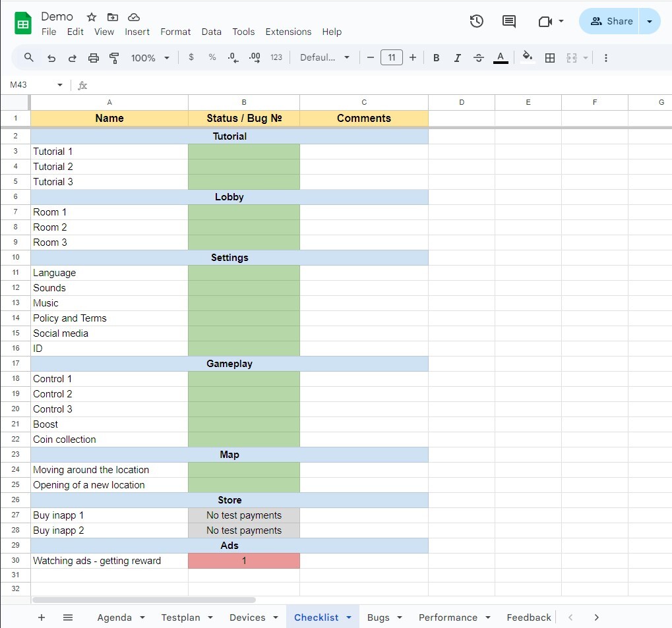
Task: Open the Checklist tab dropdown arrow
Action: 348,617
